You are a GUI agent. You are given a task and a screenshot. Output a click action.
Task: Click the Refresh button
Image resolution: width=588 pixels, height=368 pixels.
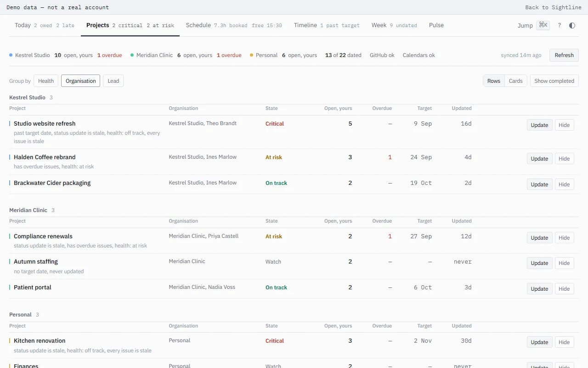click(564, 55)
